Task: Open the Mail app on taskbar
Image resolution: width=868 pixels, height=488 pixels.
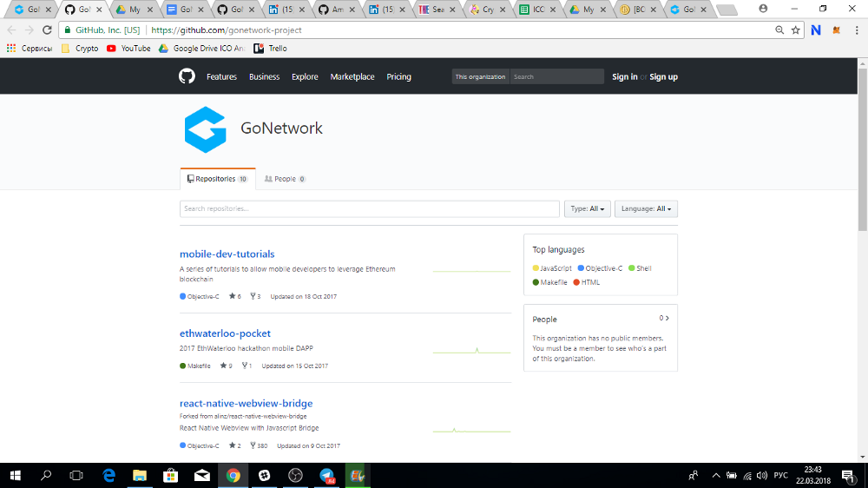Action: 202,475
